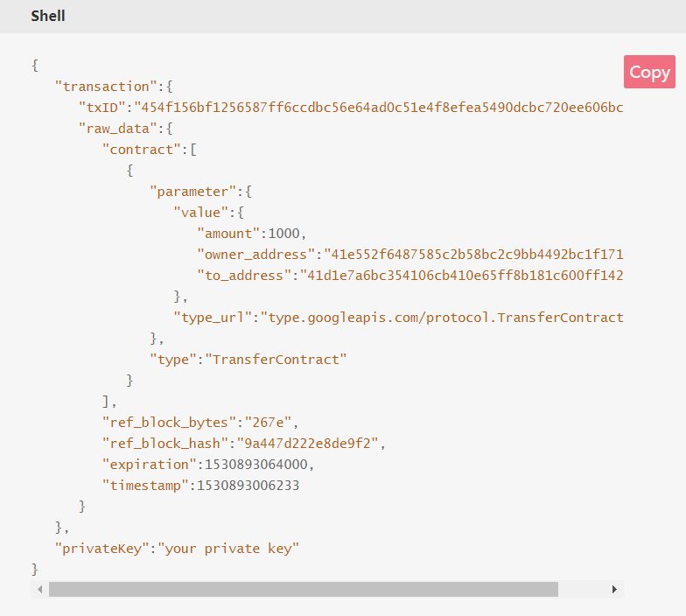Click the timestamp number 1530893006233
The height and width of the screenshot is (616, 686).
248,485
